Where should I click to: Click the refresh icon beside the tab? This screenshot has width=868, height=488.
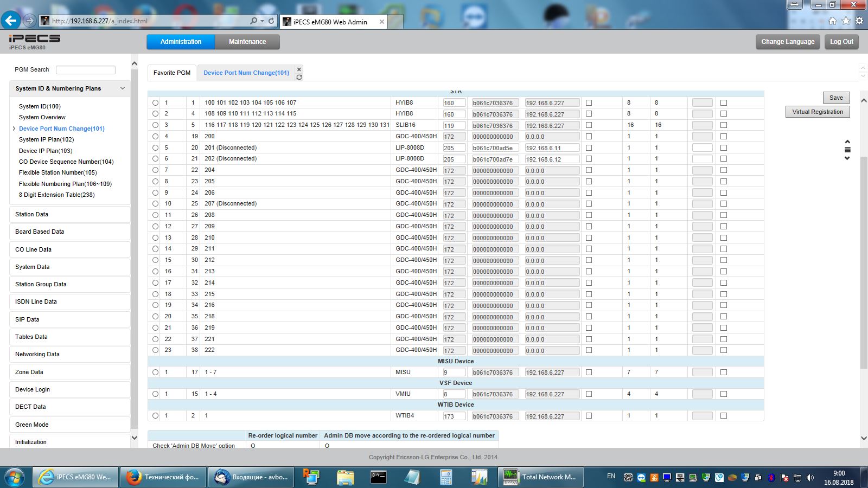coord(299,78)
